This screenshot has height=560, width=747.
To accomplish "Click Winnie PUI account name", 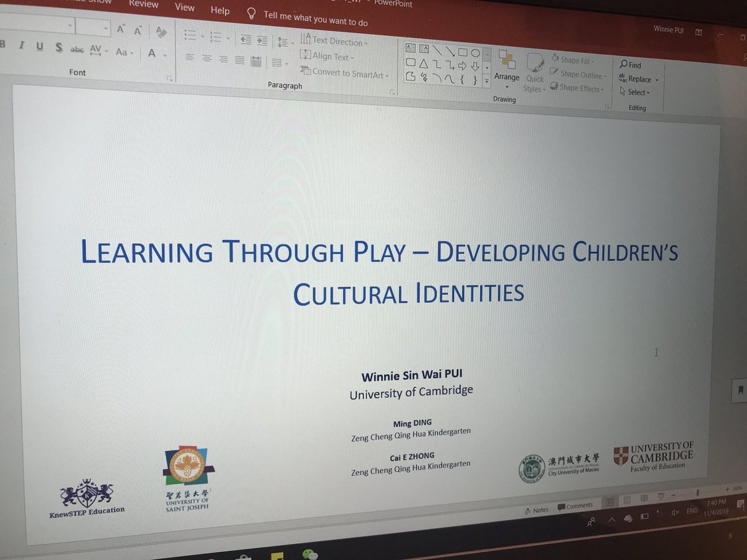I will 669,29.
